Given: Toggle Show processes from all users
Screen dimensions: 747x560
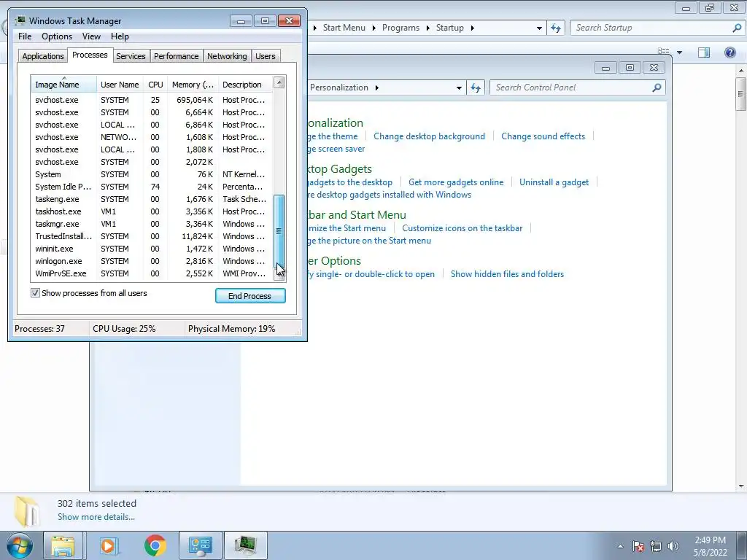Looking at the screenshot, I should point(35,293).
